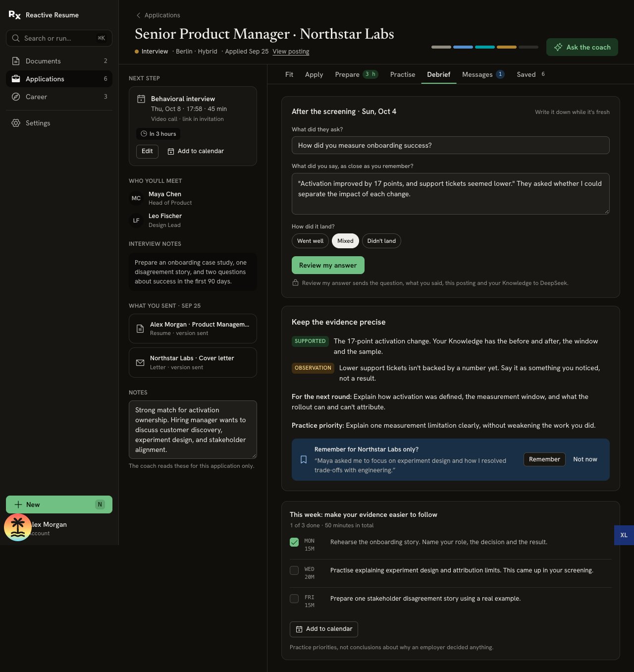Click the resume document icon for Alex Morgan
The width and height of the screenshot is (634, 672).
(x=140, y=329)
